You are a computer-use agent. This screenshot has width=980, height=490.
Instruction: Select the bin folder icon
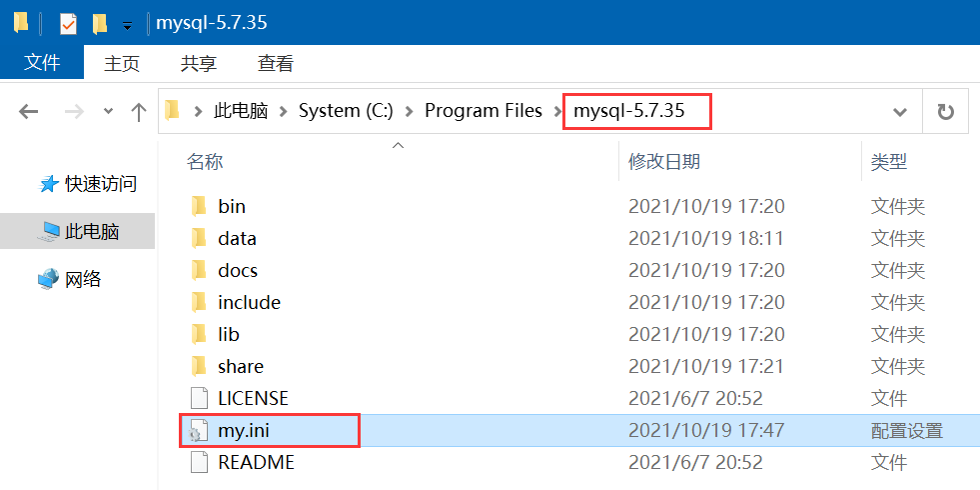click(199, 206)
